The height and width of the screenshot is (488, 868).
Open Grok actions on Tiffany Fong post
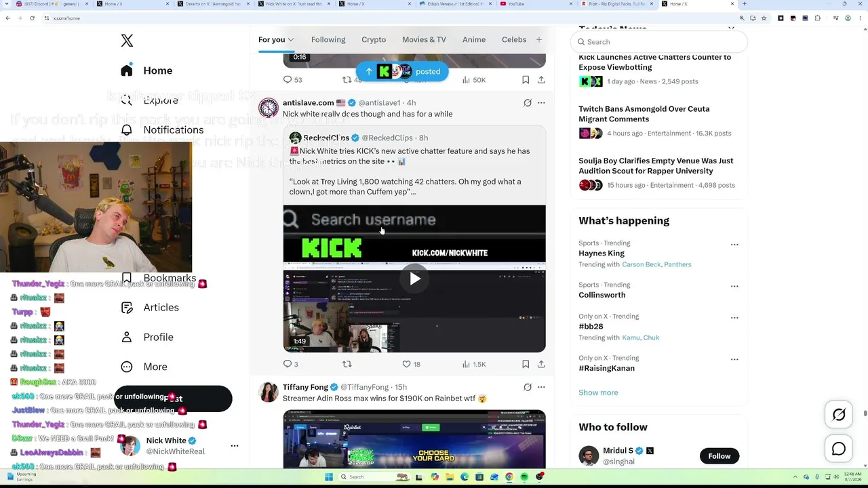pyautogui.click(x=528, y=387)
